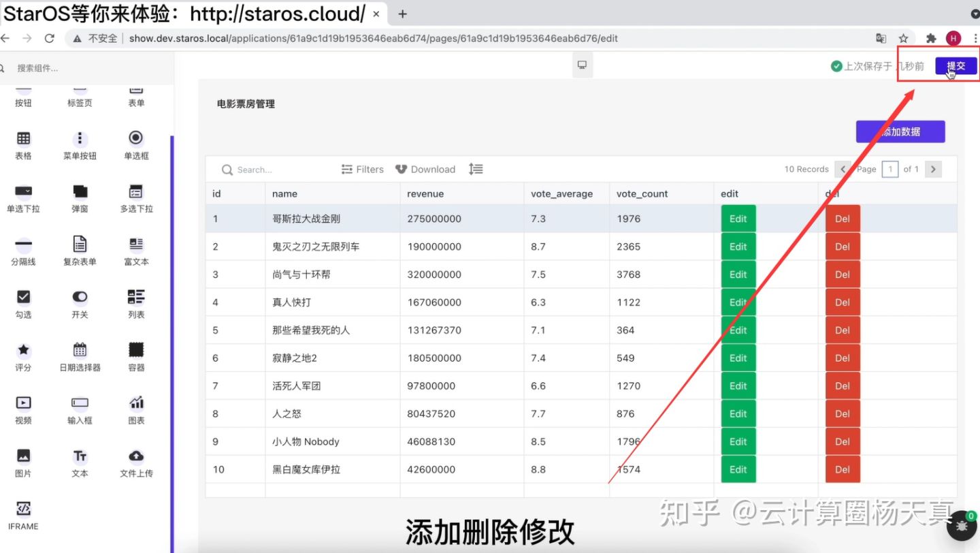Focus the page number input
Screen dimensions: 980x553
click(x=890, y=169)
